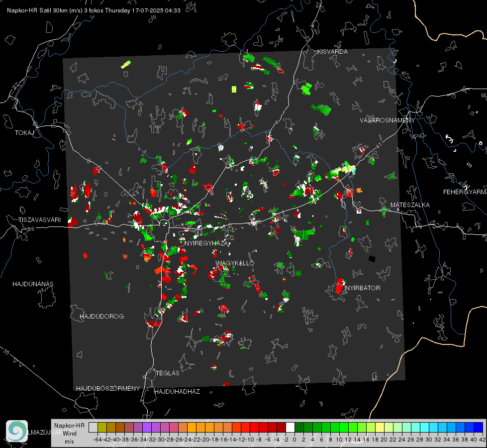Click the -10 legend value

250,440
